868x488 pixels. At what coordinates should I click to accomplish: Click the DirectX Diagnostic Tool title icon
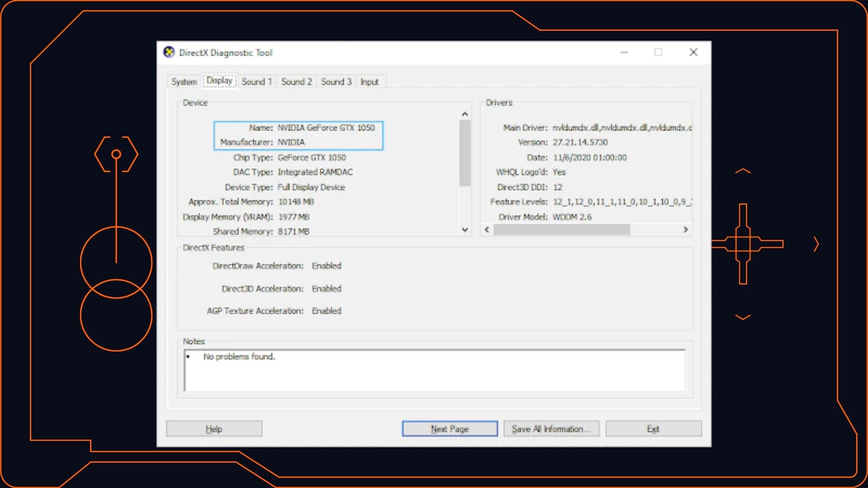coord(169,52)
